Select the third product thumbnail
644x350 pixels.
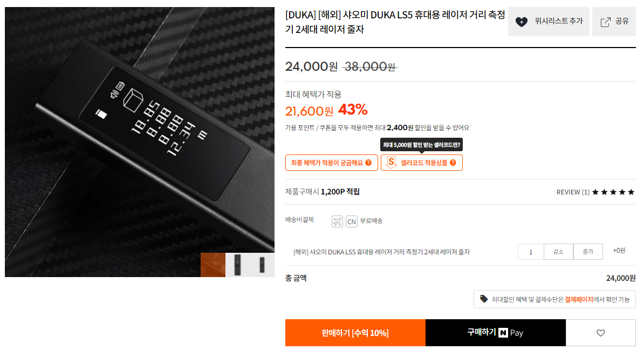pyautogui.click(x=262, y=265)
